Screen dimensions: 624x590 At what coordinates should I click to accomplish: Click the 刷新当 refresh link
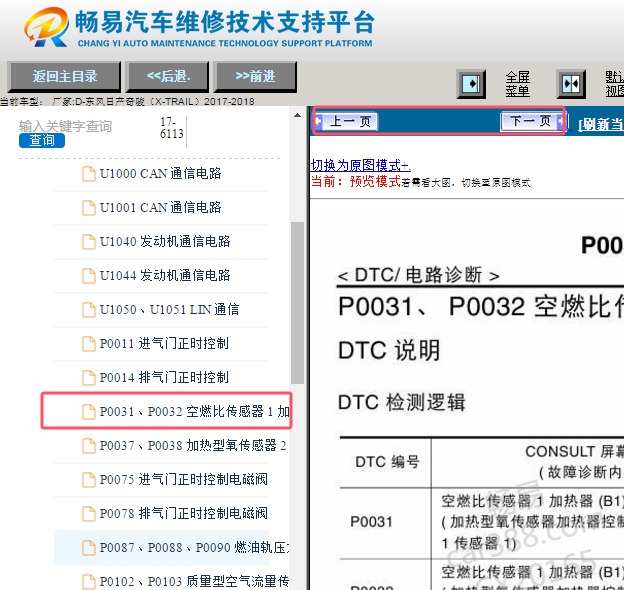click(x=601, y=125)
